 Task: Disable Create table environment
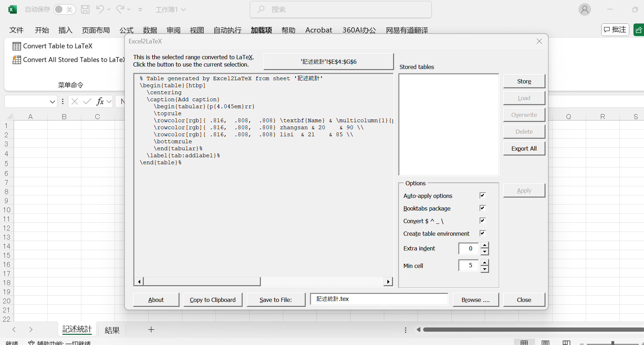tap(482, 233)
